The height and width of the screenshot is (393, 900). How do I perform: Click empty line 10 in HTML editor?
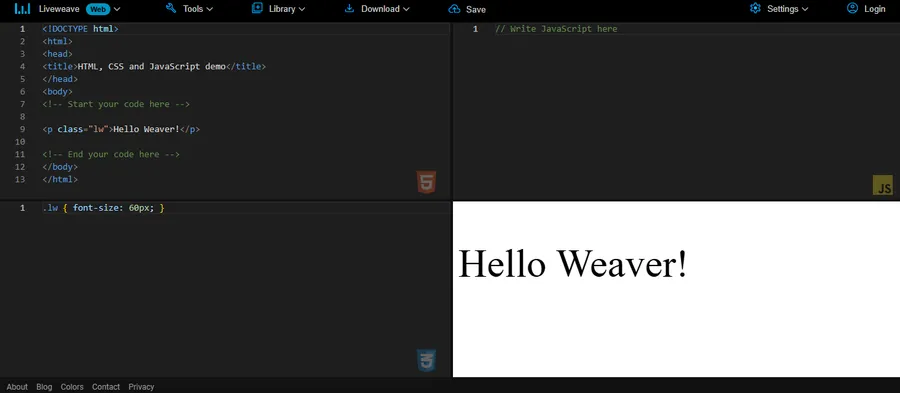tap(246, 142)
